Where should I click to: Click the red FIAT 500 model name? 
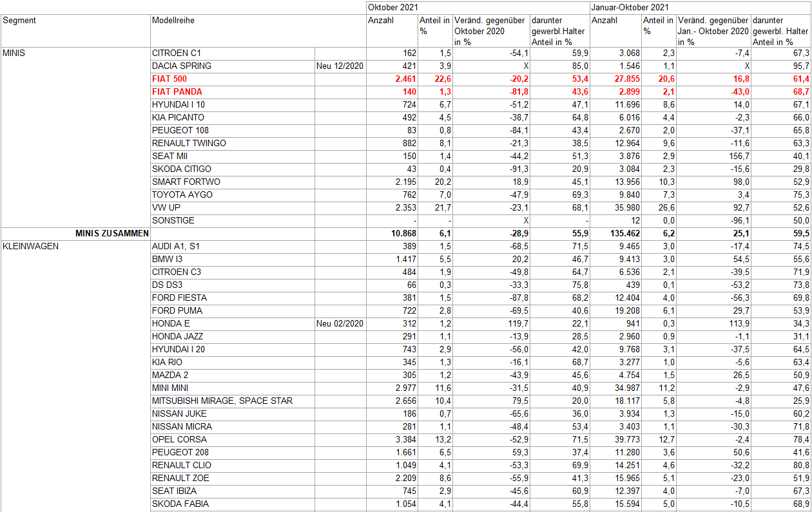point(171,79)
